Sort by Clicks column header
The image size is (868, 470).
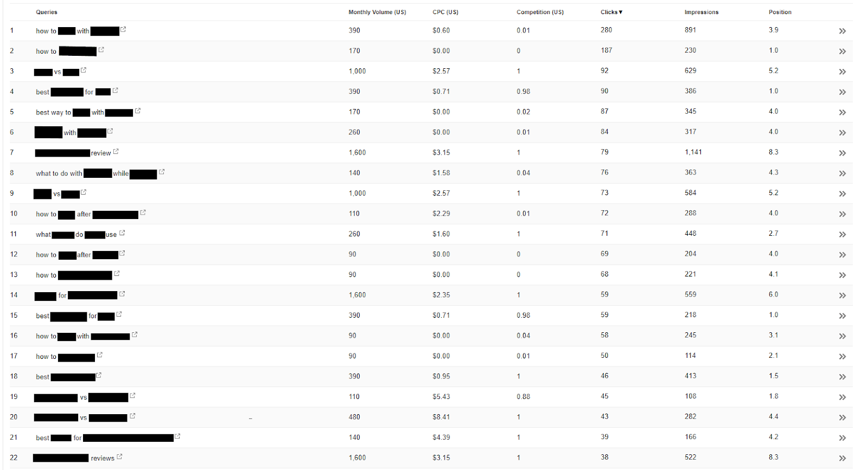[611, 12]
